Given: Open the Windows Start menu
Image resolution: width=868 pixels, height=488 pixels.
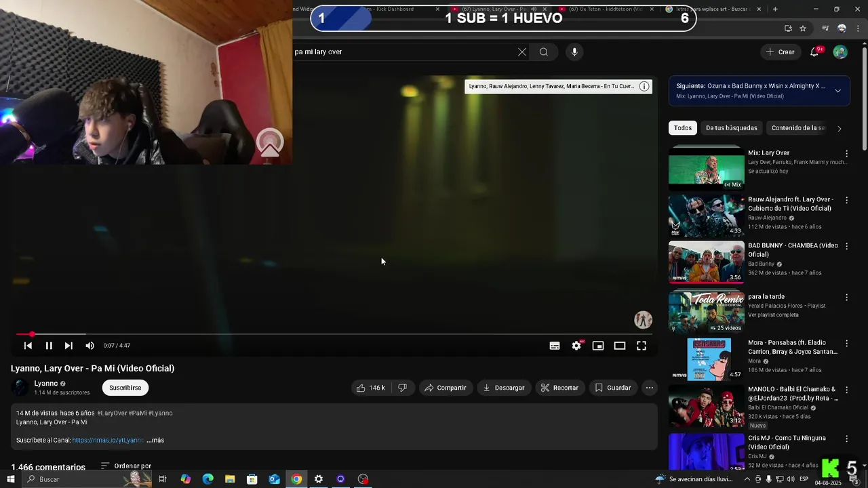Looking at the screenshot, I should click(11, 479).
